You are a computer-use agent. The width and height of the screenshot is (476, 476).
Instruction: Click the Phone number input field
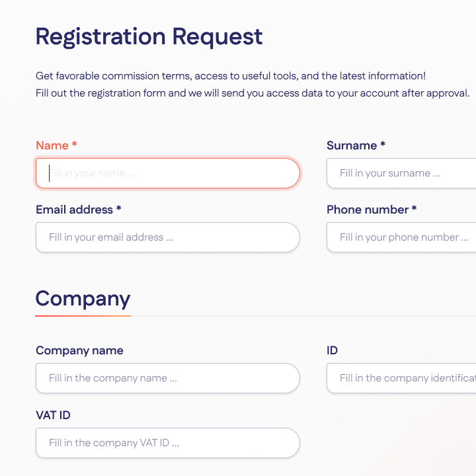coord(401,237)
